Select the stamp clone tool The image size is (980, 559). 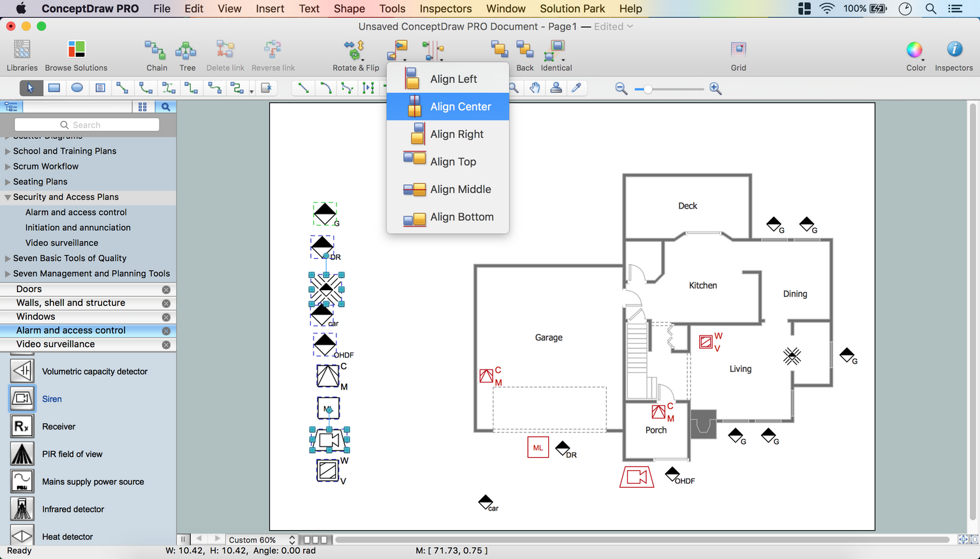coord(556,88)
